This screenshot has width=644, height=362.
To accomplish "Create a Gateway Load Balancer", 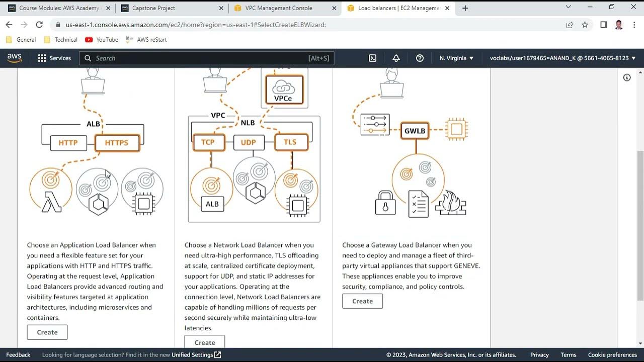I will (x=362, y=301).
